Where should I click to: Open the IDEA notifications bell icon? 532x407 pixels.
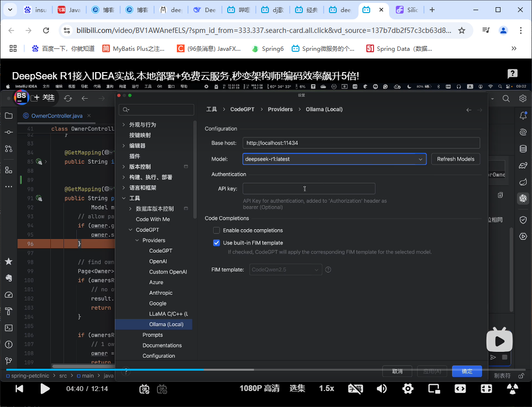point(523,116)
